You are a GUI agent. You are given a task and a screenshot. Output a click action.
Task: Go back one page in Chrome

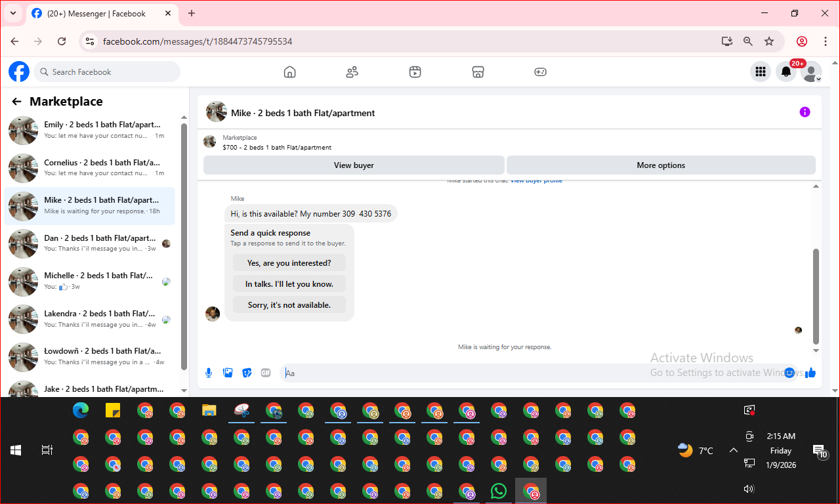point(15,41)
